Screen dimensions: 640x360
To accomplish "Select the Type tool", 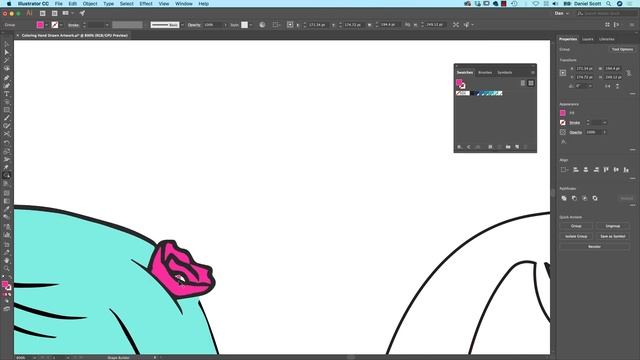I will tap(7, 94).
